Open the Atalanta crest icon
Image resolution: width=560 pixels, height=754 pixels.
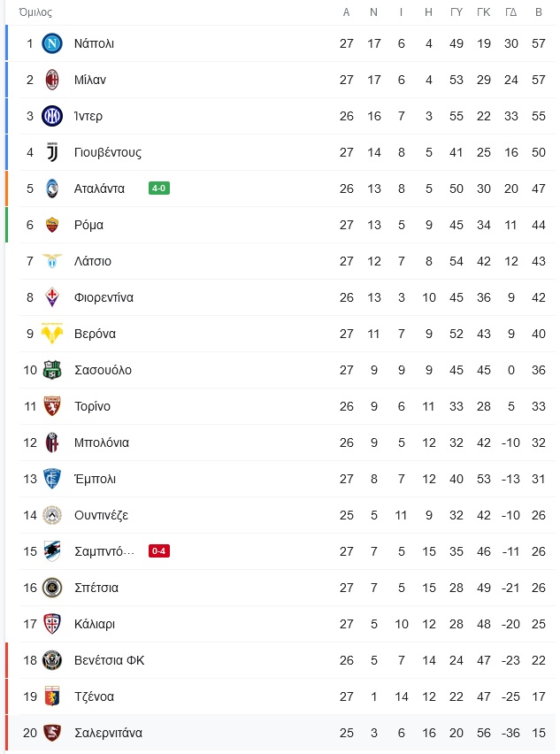click(x=52, y=188)
